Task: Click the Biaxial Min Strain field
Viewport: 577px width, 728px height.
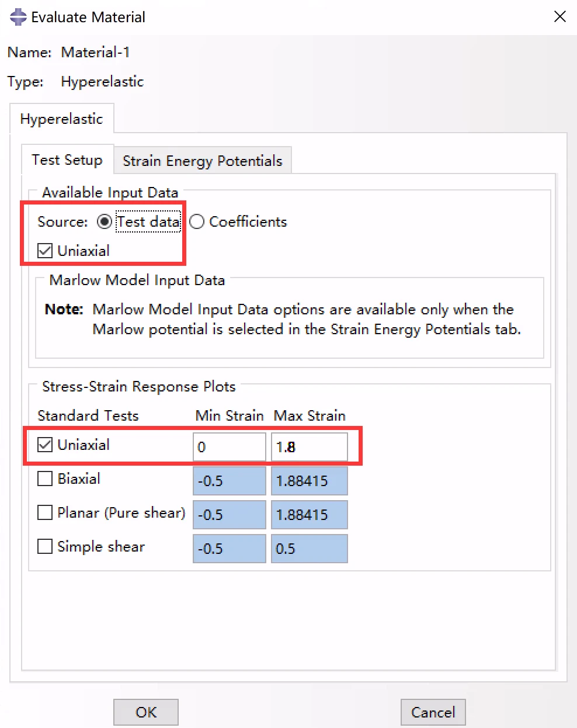Action: [x=229, y=481]
